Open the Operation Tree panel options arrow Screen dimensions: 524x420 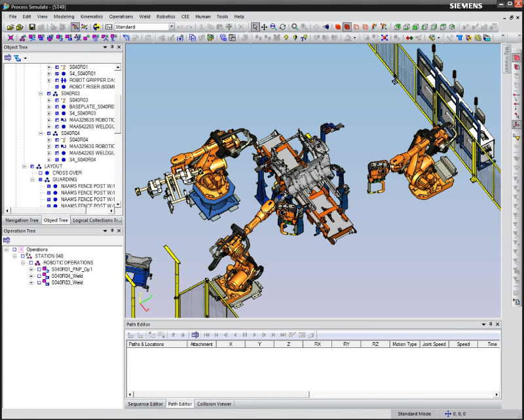pos(105,231)
